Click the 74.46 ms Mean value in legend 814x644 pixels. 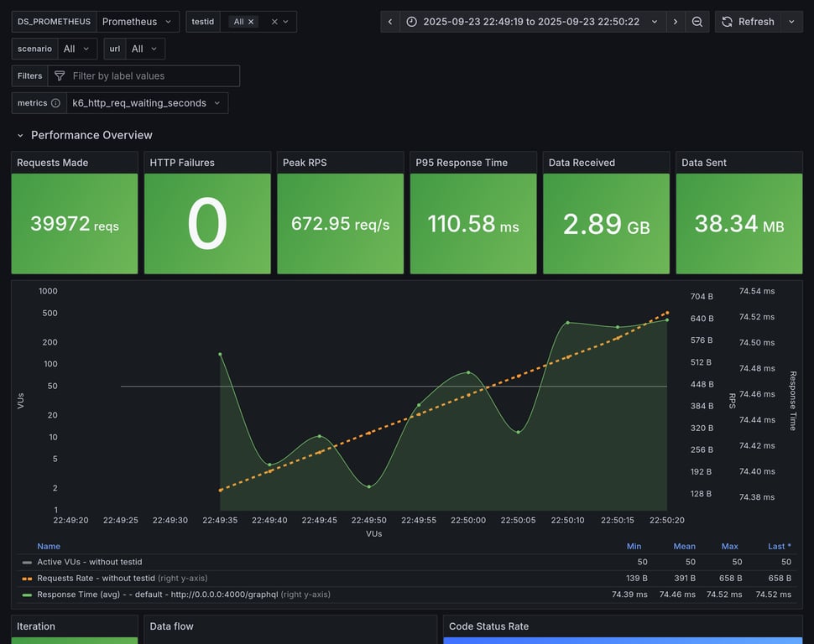[x=677, y=595]
